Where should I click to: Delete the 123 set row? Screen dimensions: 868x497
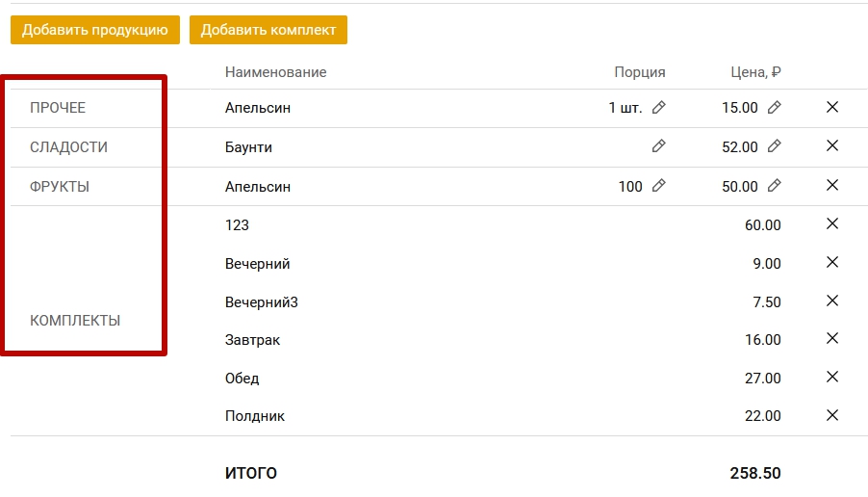pyautogui.click(x=832, y=223)
